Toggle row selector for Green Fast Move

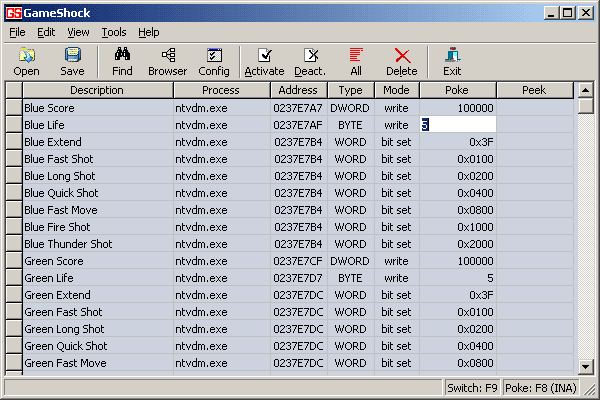point(14,362)
